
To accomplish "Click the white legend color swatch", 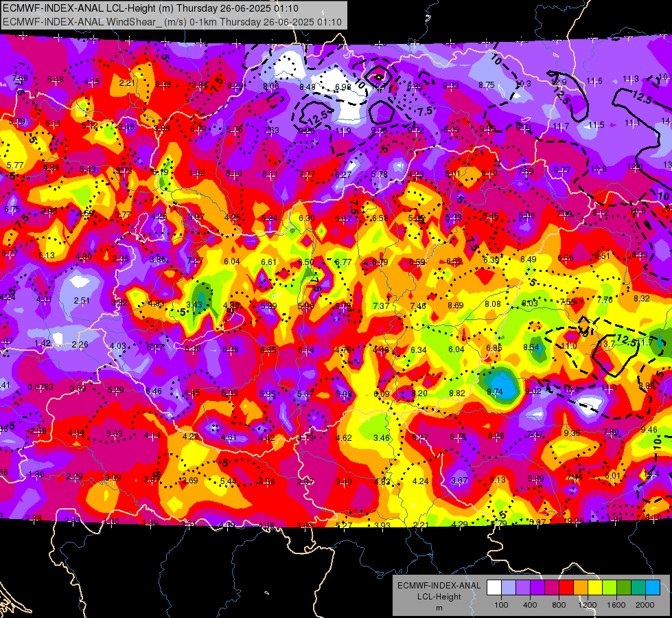I will 494,588.
